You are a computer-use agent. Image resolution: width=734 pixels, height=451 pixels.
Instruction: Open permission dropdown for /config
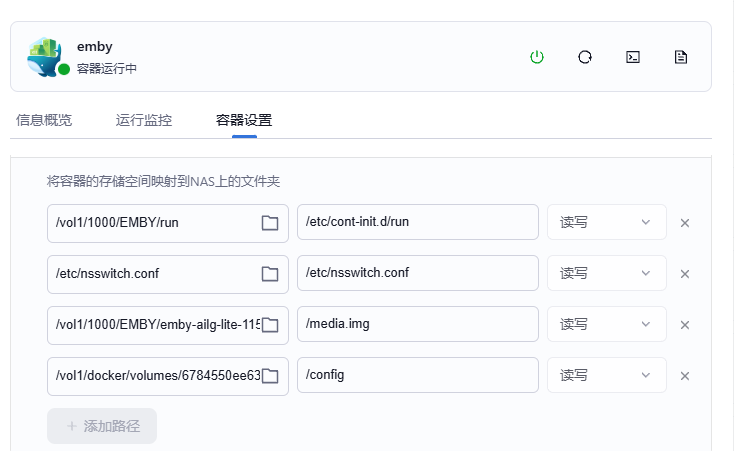click(x=607, y=375)
